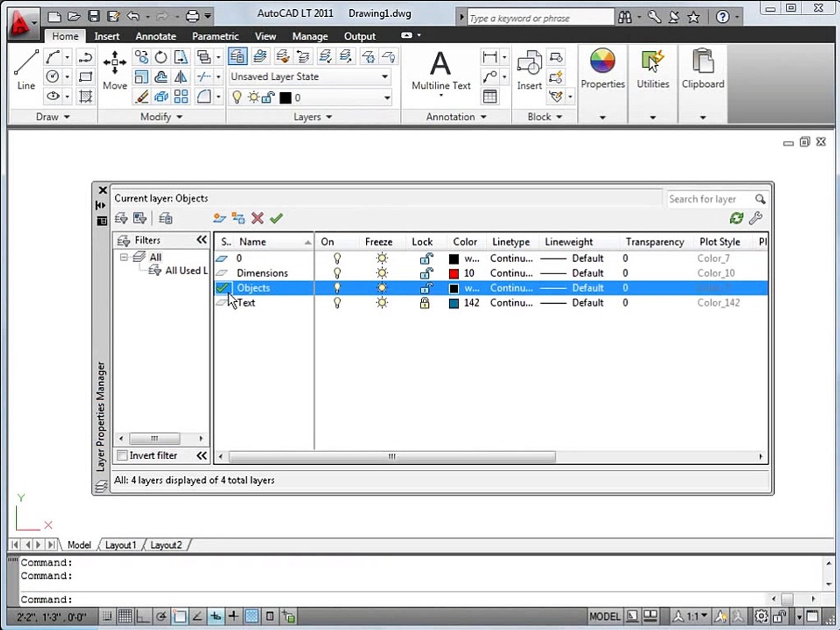Freeze the Dimensions layer
This screenshot has height=630, width=840.
[x=381, y=273]
